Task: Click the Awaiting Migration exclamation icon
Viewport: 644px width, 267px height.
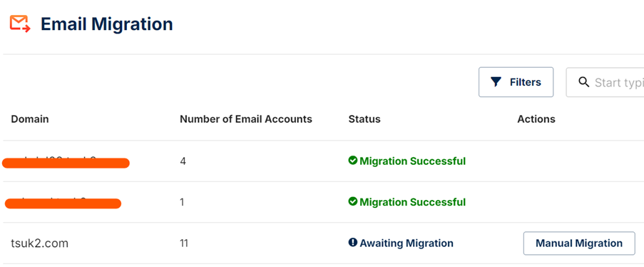Action: coord(352,243)
